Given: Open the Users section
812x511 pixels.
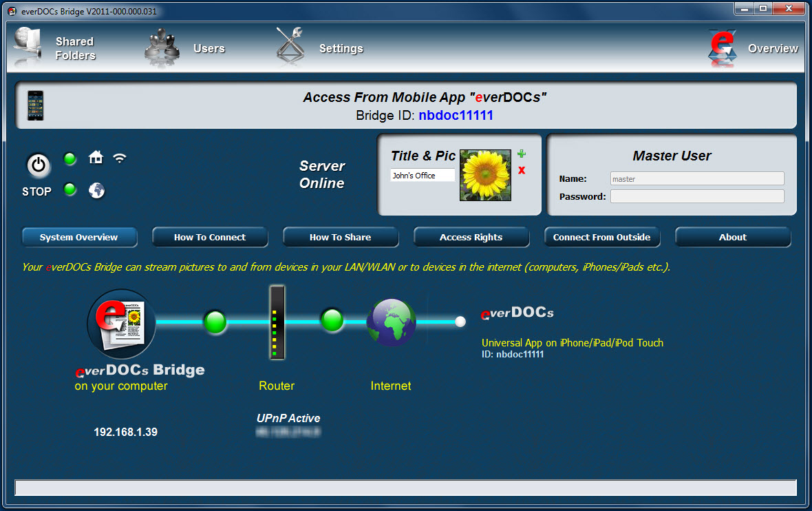Looking at the screenshot, I should click(x=209, y=48).
